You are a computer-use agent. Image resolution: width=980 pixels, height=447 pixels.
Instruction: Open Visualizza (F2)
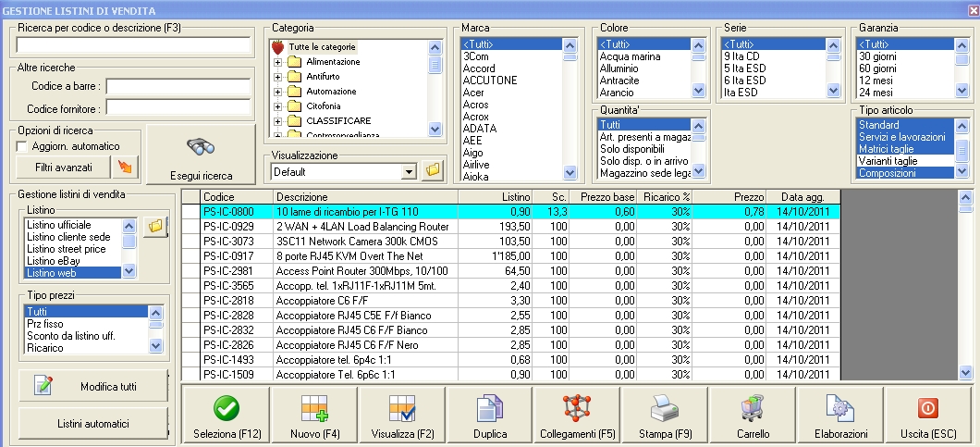[x=402, y=416]
